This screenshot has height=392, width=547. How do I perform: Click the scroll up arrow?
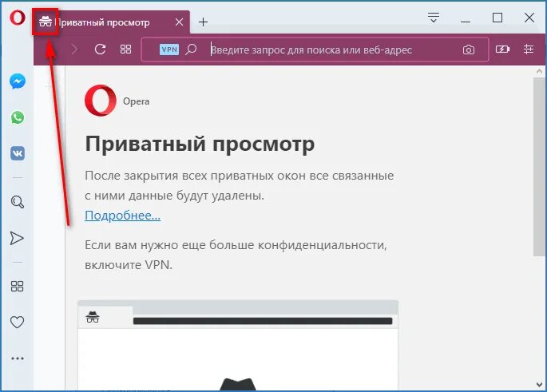pyautogui.click(x=539, y=71)
